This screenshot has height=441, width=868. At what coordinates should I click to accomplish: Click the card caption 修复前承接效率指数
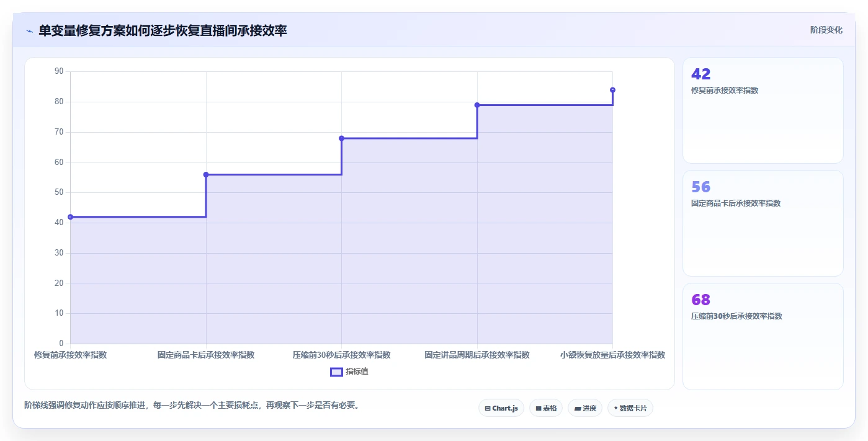click(x=725, y=90)
